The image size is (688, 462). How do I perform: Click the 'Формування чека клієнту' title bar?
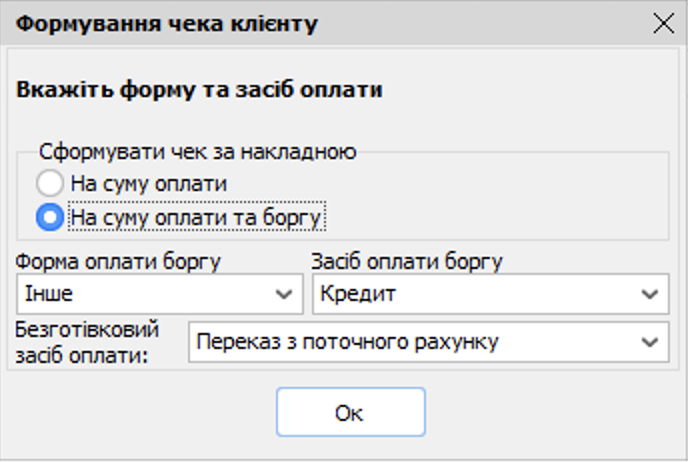coord(300,24)
